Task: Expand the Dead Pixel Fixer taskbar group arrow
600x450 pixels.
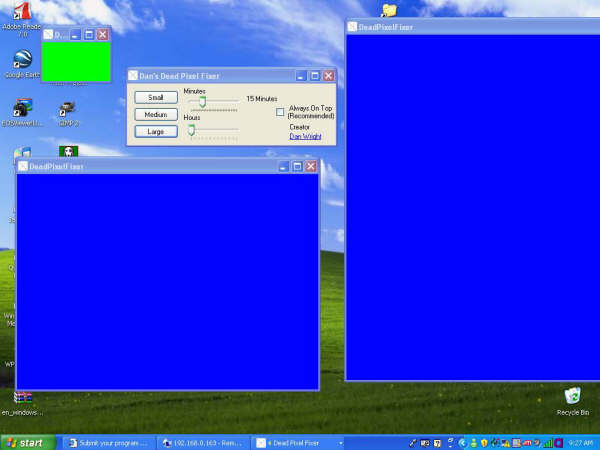Action: point(340,443)
